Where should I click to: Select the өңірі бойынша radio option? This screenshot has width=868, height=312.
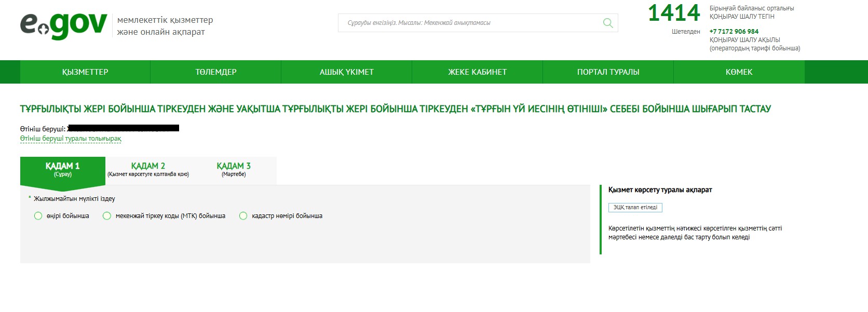(38, 216)
